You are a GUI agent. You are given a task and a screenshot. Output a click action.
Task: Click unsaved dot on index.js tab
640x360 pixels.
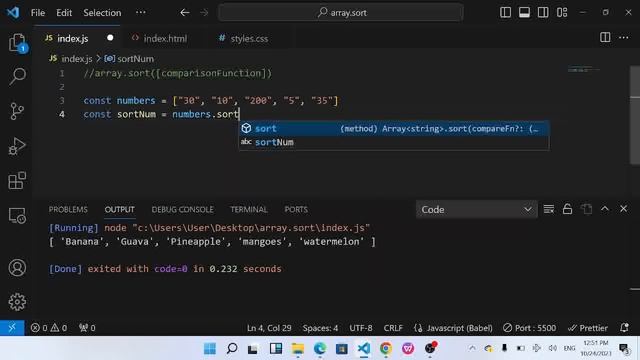click(110, 38)
